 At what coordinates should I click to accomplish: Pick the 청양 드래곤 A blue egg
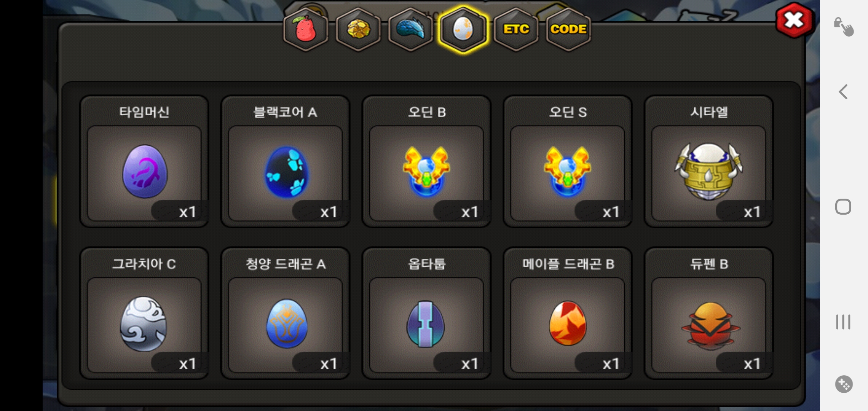tap(286, 313)
